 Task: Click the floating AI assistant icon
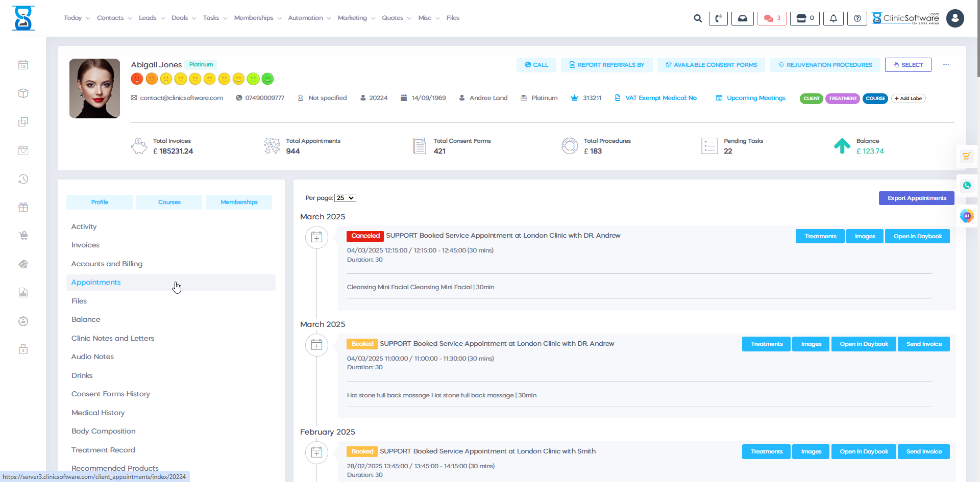[x=966, y=216]
